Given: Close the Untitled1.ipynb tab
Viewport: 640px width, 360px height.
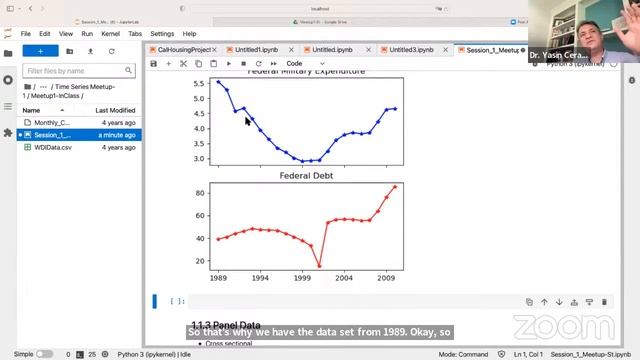Looking at the screenshot, I should [291, 50].
